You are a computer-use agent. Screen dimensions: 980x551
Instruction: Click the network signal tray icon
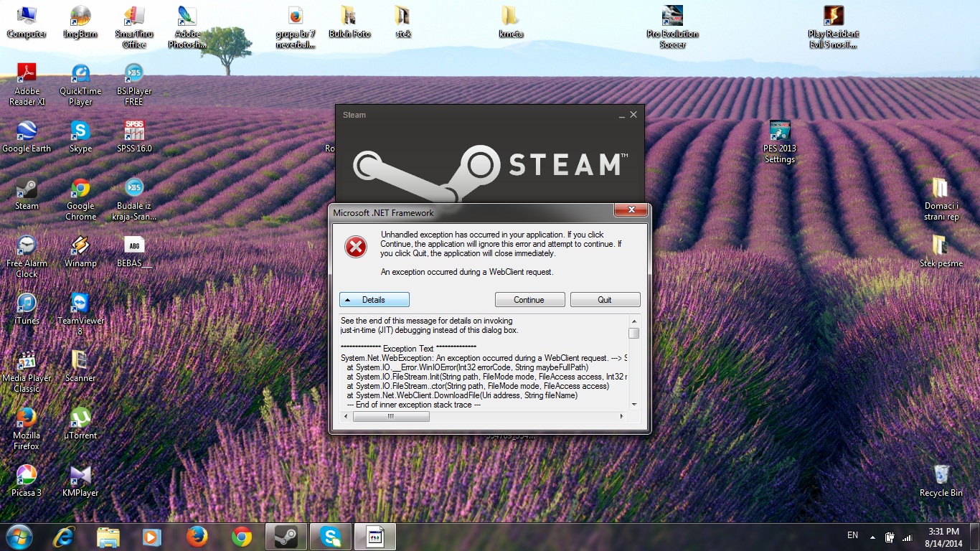907,537
